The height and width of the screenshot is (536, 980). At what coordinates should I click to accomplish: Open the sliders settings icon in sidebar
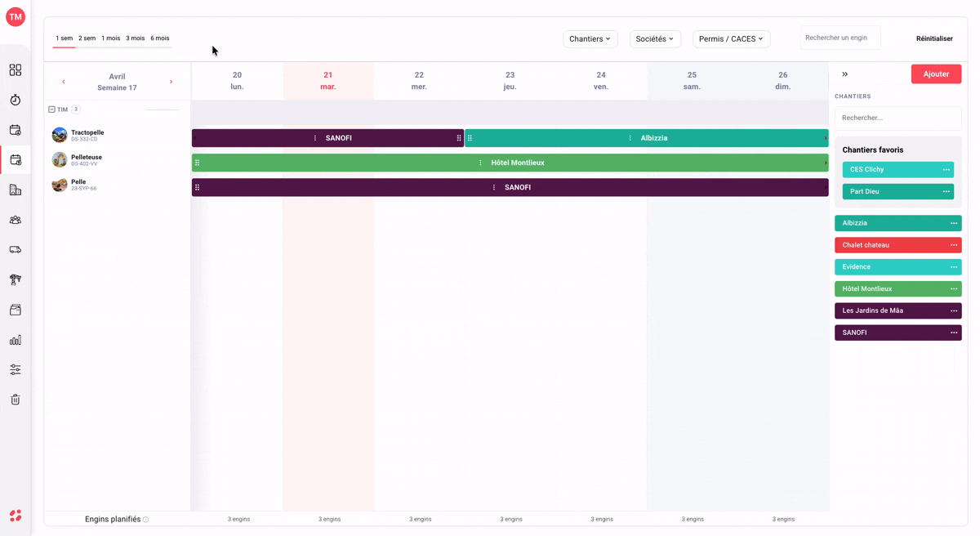tap(16, 369)
